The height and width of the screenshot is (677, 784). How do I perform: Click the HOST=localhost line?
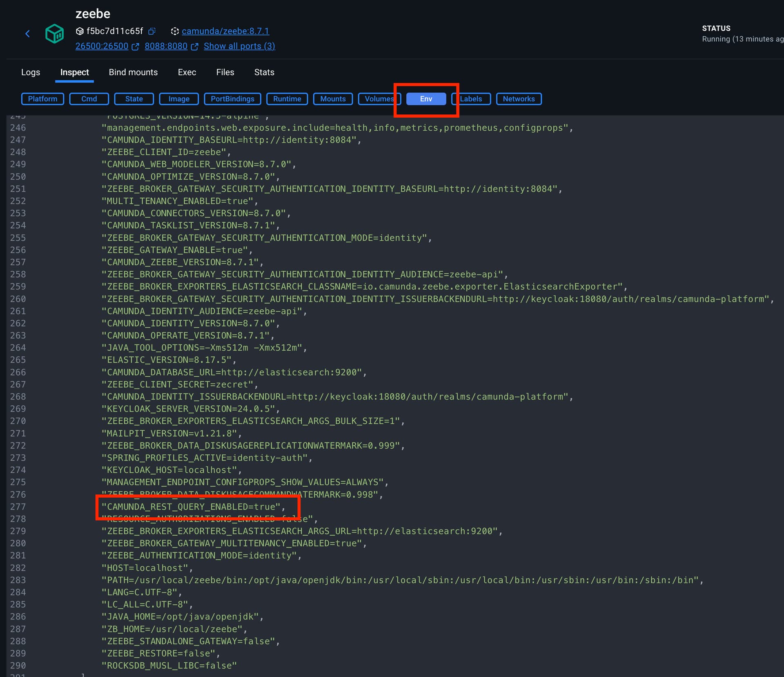(x=147, y=568)
